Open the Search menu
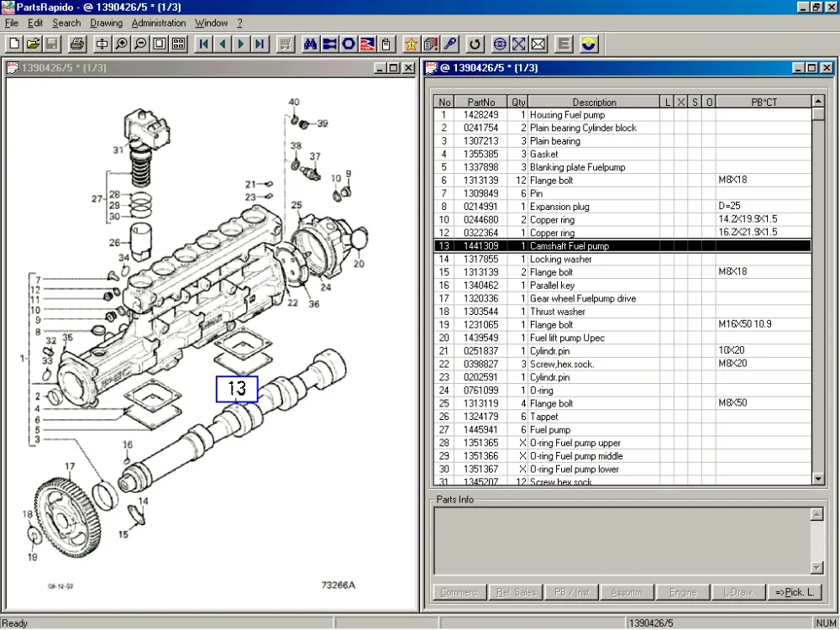This screenshot has width=840, height=630. coord(66,24)
